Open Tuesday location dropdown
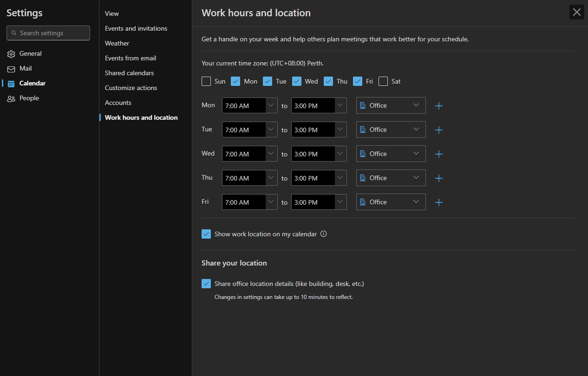Image resolution: width=588 pixels, height=376 pixels. [x=391, y=130]
